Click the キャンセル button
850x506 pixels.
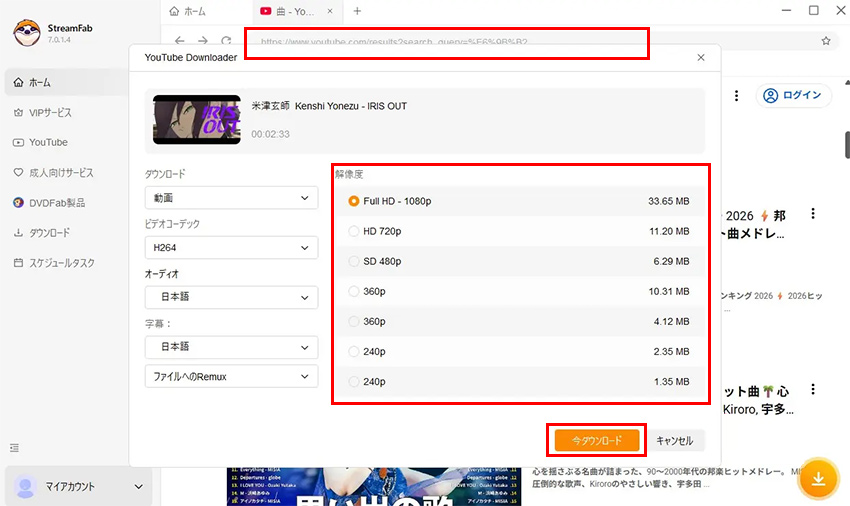pyautogui.click(x=674, y=440)
